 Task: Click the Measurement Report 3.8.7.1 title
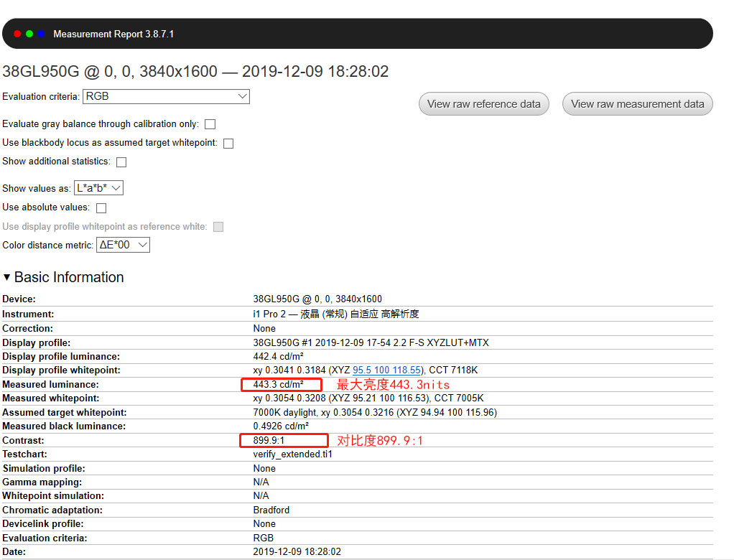tap(113, 34)
